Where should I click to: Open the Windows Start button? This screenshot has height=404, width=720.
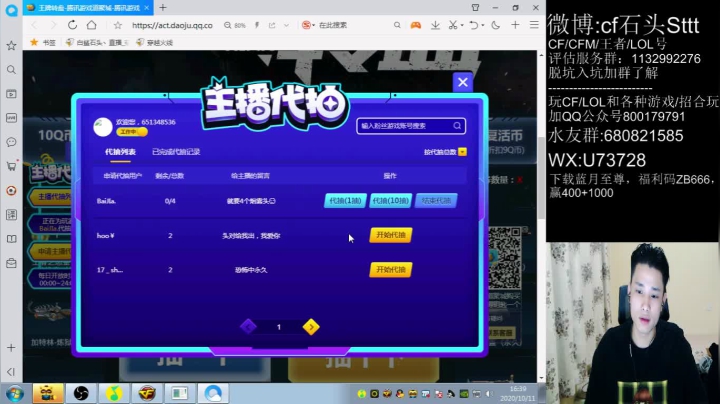point(14,393)
